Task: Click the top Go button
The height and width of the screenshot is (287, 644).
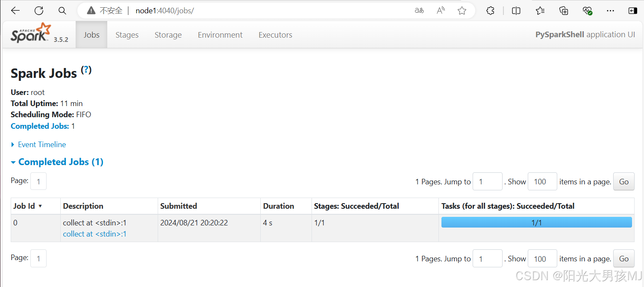Action: click(624, 182)
